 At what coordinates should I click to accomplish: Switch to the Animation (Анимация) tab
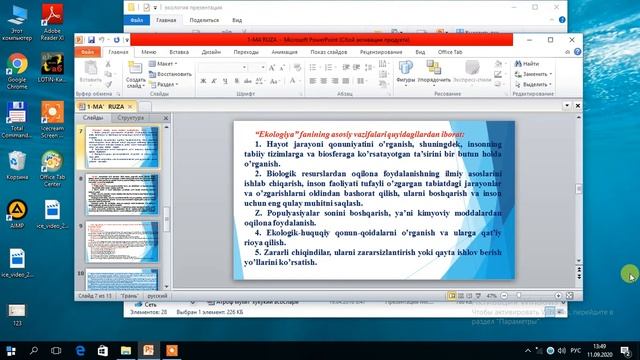click(x=284, y=52)
